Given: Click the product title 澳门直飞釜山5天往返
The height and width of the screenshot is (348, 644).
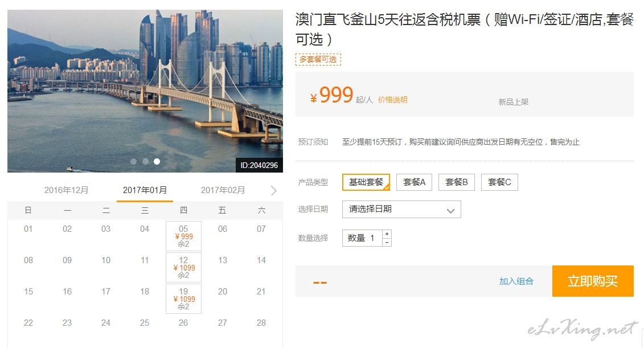Looking at the screenshot, I should click(x=465, y=29).
